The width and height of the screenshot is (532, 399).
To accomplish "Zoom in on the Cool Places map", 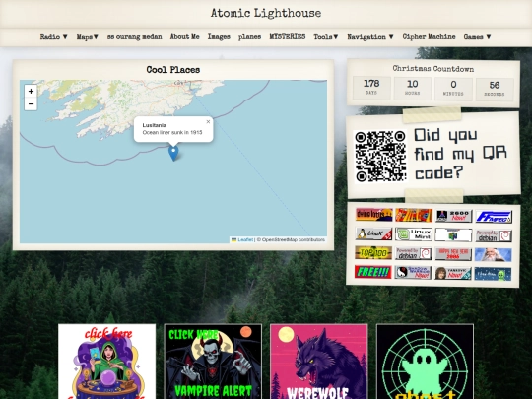I will pos(31,91).
